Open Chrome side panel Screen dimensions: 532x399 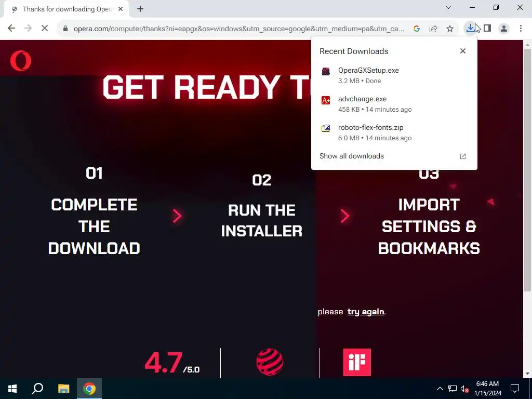pos(487,29)
